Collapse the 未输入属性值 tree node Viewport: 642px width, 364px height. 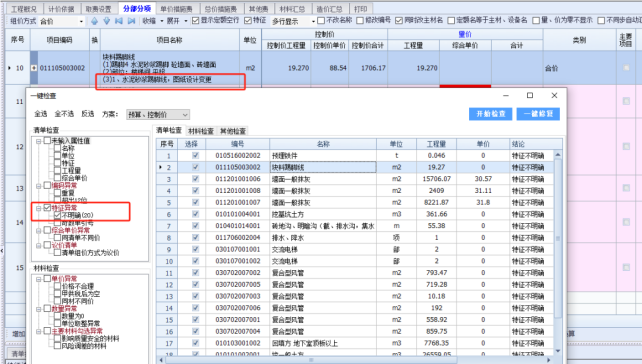38,141
